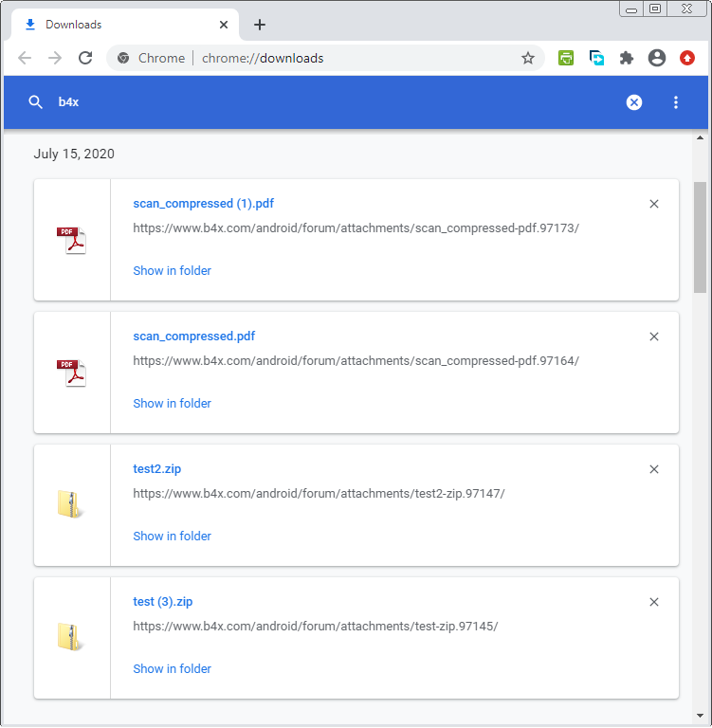
Task: Show test2.zip in folder
Action: pyautogui.click(x=172, y=537)
